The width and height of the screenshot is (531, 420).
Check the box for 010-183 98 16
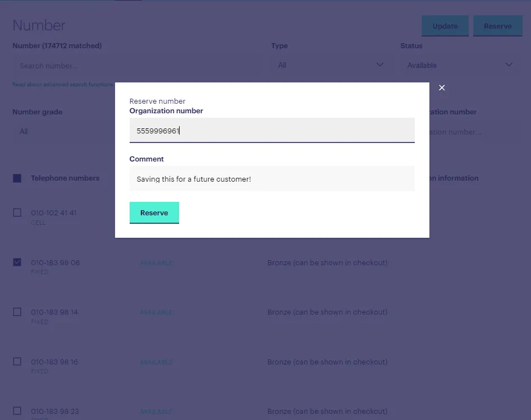[x=17, y=362]
